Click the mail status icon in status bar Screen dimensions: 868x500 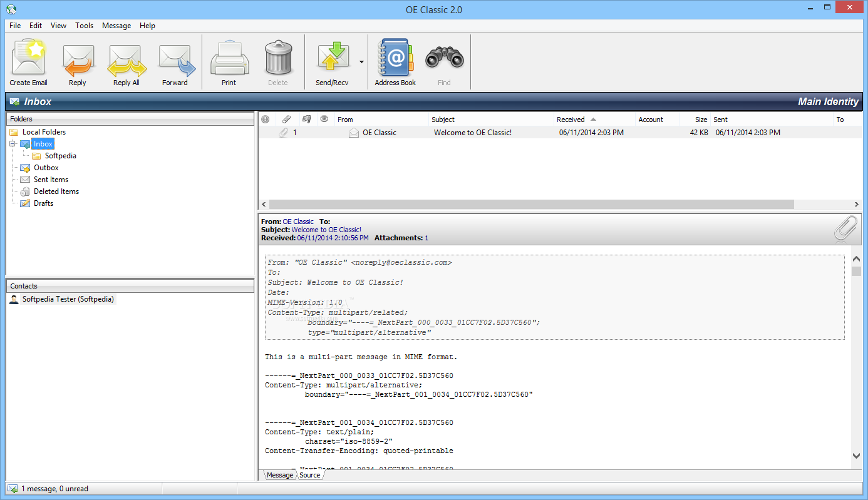tap(13, 489)
